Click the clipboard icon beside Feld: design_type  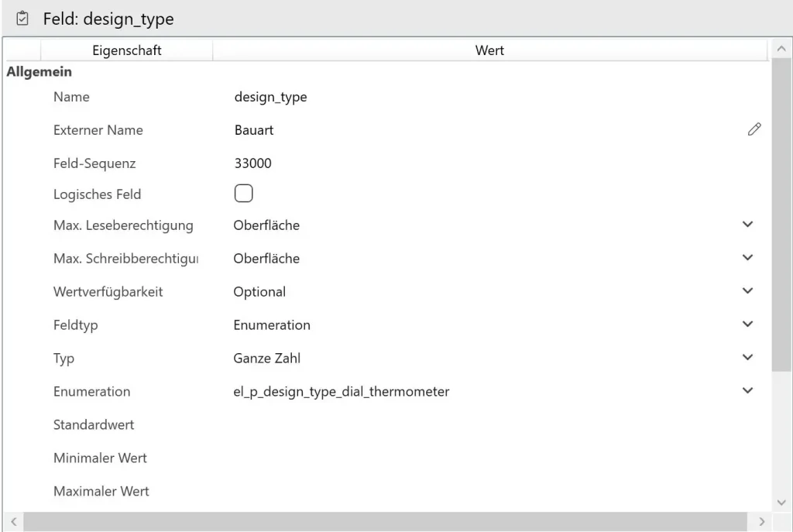pyautogui.click(x=22, y=18)
